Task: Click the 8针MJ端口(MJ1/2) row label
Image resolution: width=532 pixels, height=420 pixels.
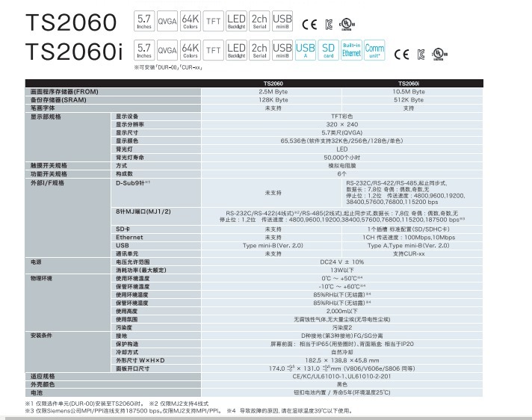Action: pyautogui.click(x=143, y=211)
